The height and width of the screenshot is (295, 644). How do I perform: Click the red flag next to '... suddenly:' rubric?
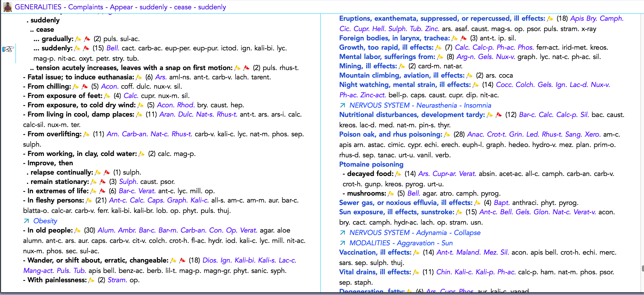[86, 48]
